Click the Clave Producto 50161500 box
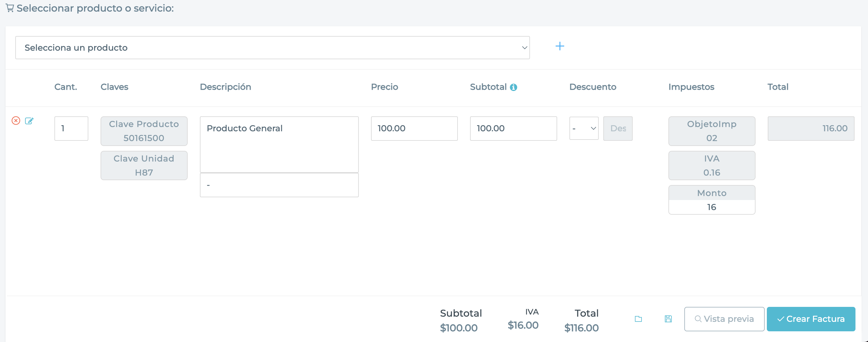 (x=144, y=131)
